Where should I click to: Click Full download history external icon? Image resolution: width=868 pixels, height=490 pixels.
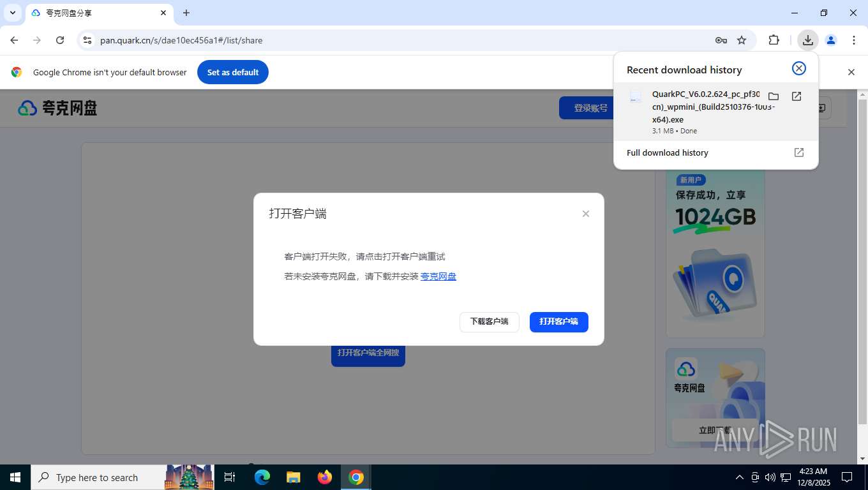click(x=799, y=152)
